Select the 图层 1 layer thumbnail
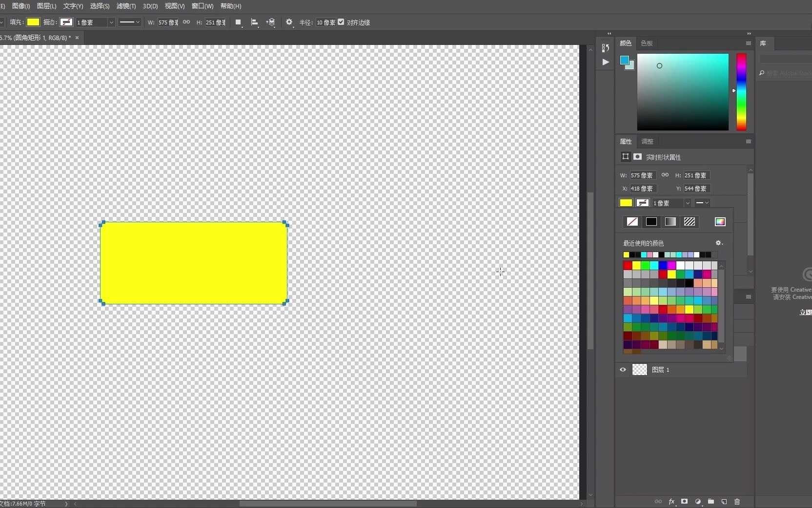Viewport: 812px width, 508px height. [x=640, y=370]
